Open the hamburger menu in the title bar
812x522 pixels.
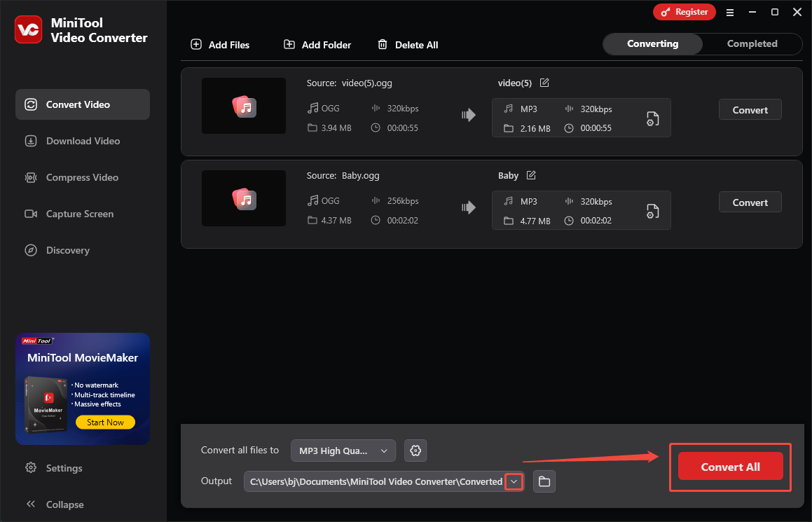[729, 13]
